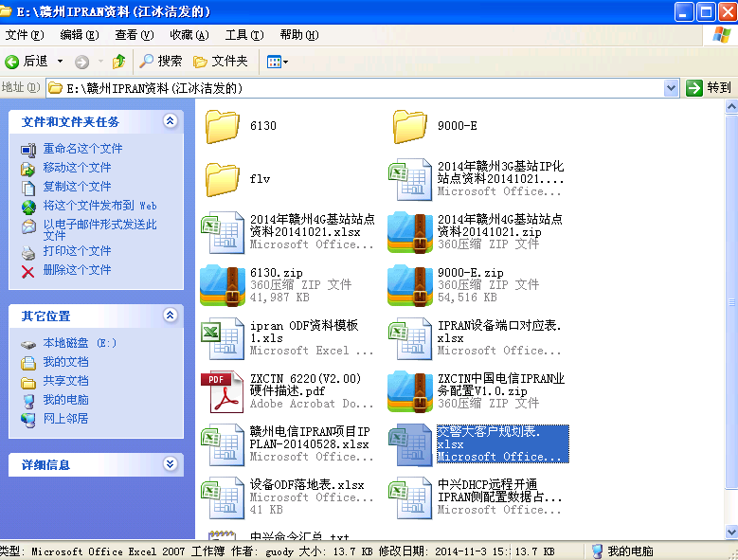738x560 pixels.
Task: Select 交警大客户规划表.xlsx file icon
Action: tap(410, 445)
